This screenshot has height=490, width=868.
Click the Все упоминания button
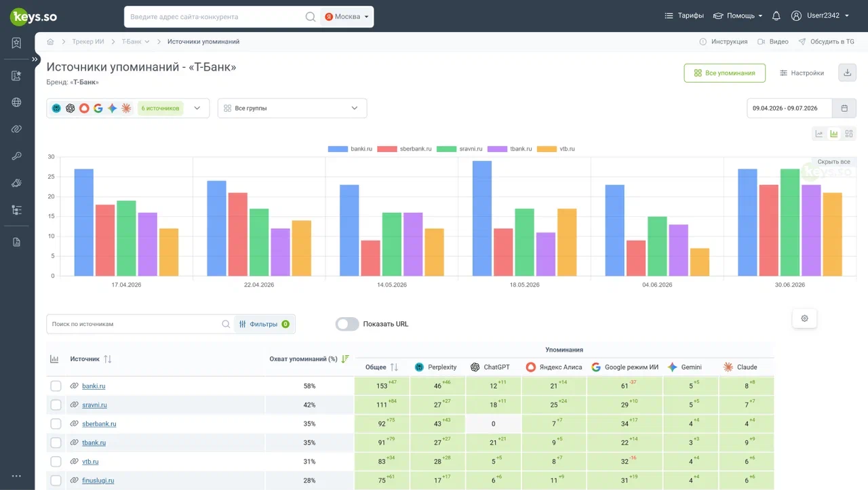coord(724,73)
